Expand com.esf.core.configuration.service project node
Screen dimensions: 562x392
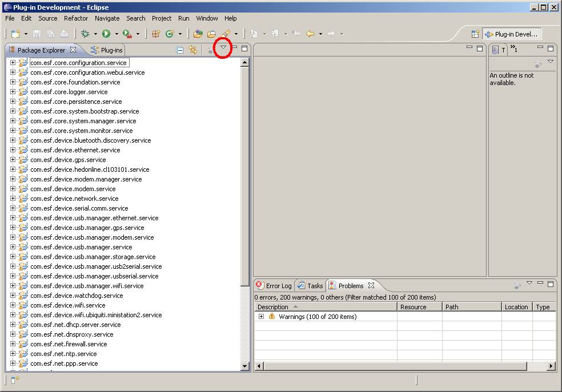13,63
